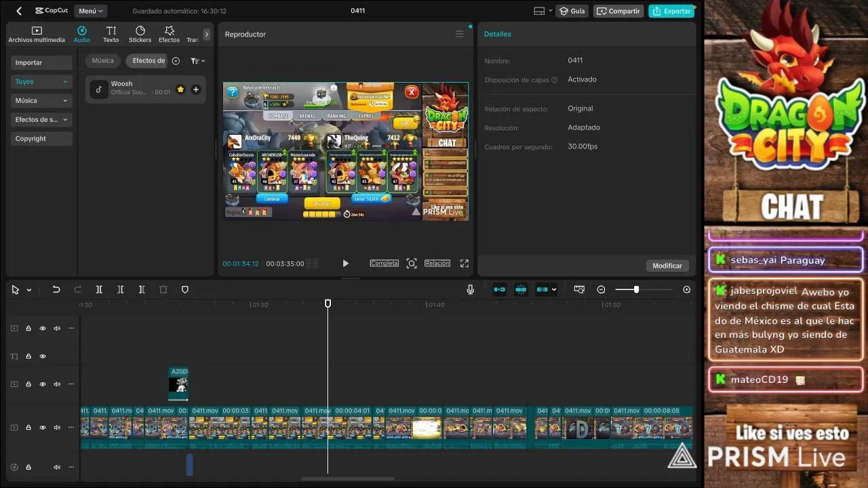
Task: Zoom in the timeline with plus magnifier
Action: click(x=687, y=289)
